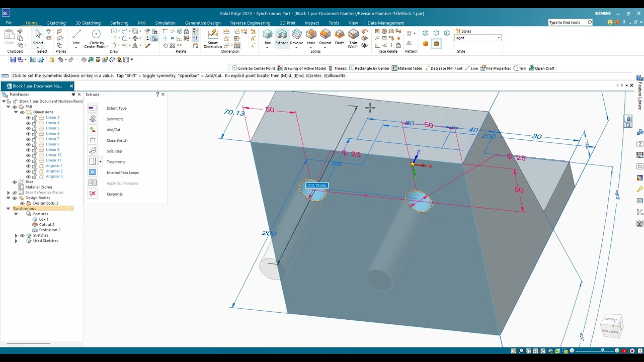Click the Save icon in quick access
The height and width of the screenshot is (362, 644).
coord(13,59)
